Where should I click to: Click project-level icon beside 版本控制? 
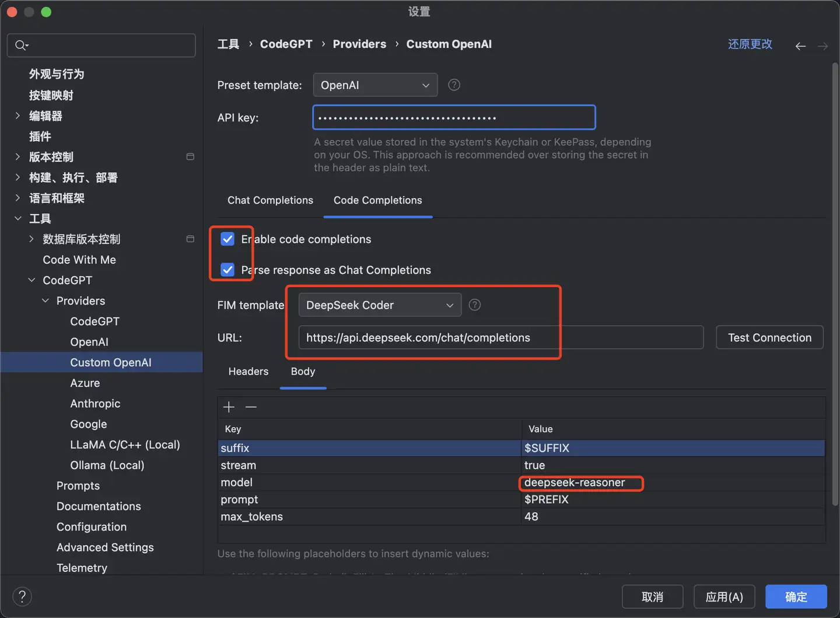190,157
